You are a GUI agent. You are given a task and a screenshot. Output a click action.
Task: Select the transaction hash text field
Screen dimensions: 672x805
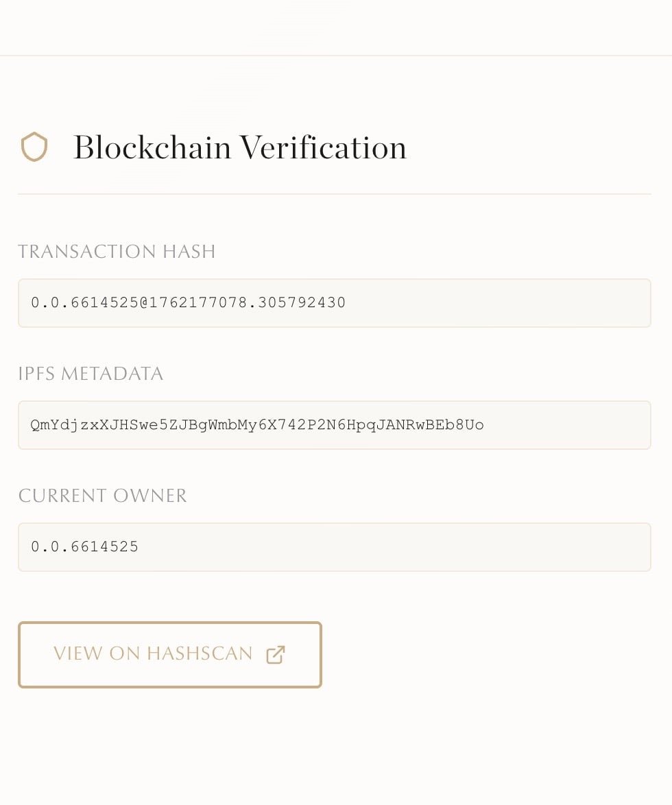pos(335,302)
